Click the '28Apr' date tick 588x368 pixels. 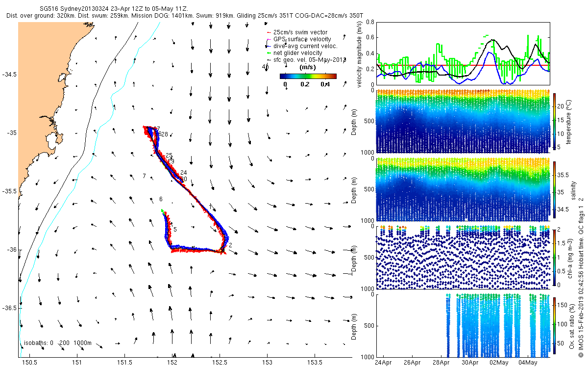coord(441,363)
